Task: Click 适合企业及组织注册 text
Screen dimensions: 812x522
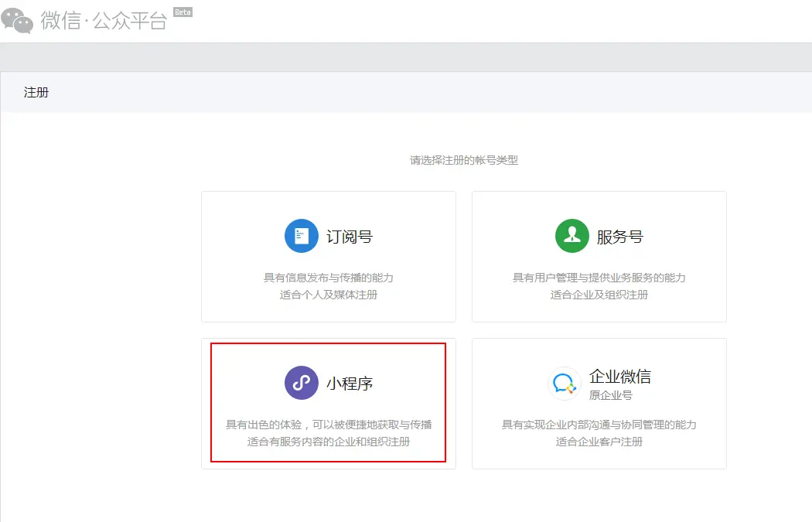Action: [x=599, y=295]
